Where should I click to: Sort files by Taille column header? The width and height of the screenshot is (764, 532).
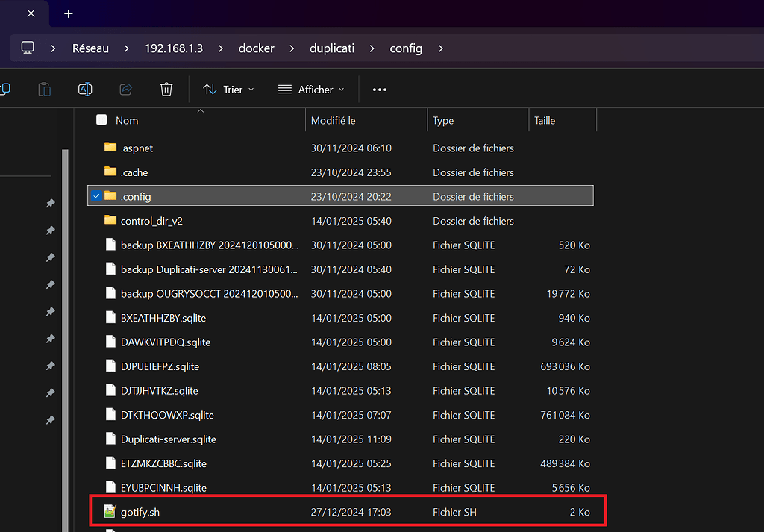(545, 120)
